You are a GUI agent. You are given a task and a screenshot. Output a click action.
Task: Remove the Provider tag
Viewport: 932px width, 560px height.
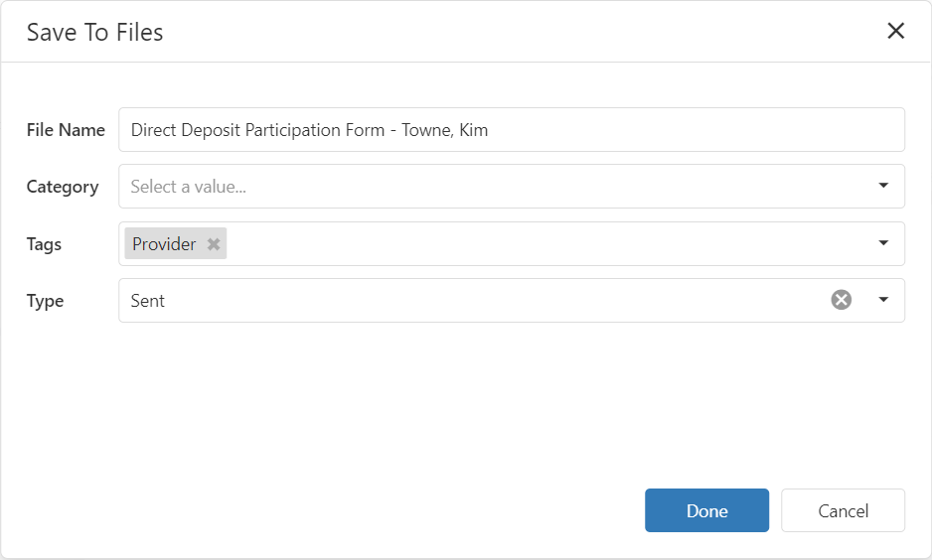coord(214,244)
